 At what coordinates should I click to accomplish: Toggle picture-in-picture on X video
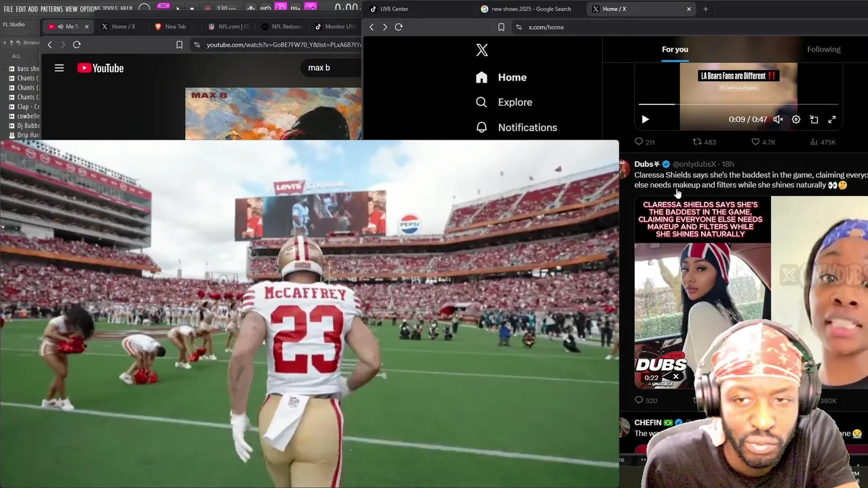[814, 119]
